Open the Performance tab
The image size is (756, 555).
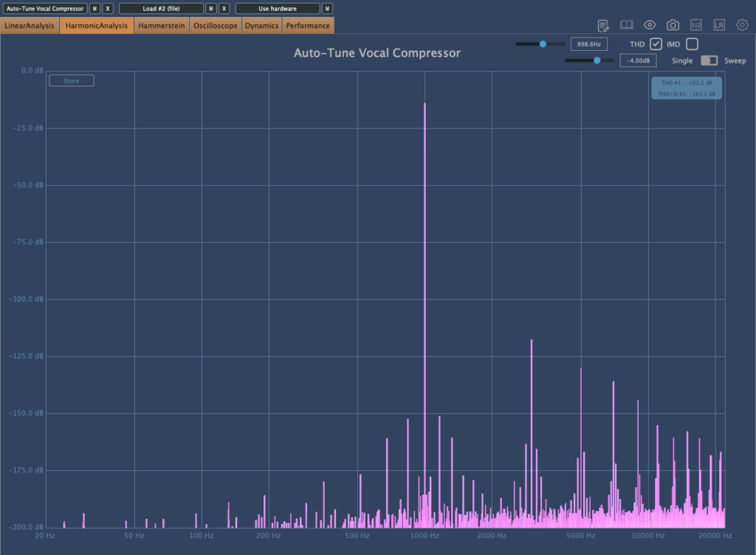(x=308, y=26)
